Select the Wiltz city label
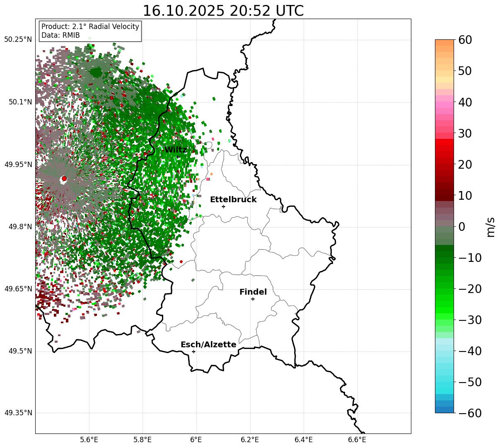Image resolution: width=500 pixels, height=448 pixels. coord(176,150)
